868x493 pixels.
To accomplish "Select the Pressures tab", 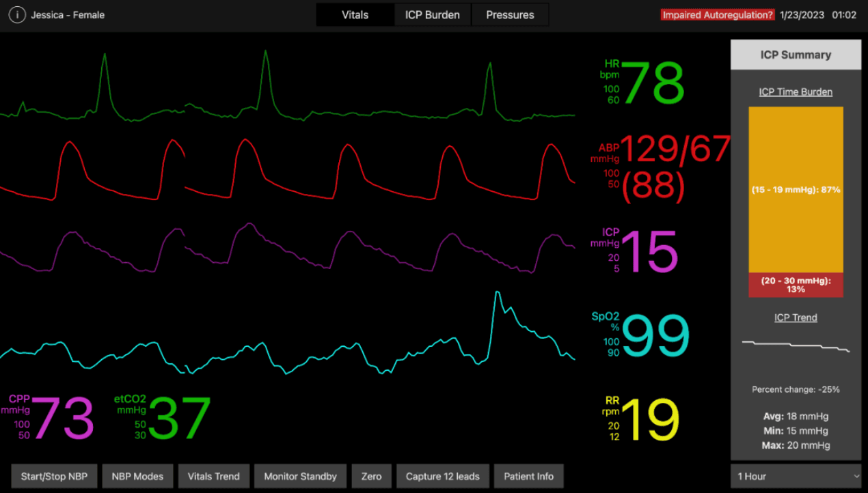I will (x=510, y=14).
